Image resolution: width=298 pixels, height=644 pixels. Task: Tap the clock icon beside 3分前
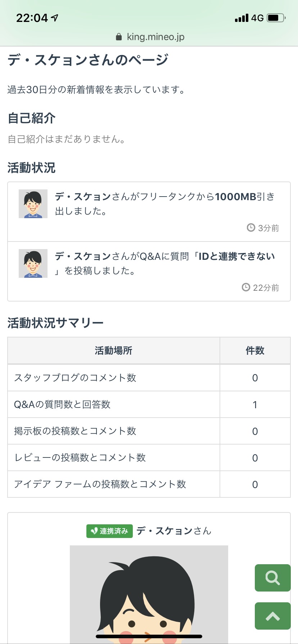click(251, 227)
